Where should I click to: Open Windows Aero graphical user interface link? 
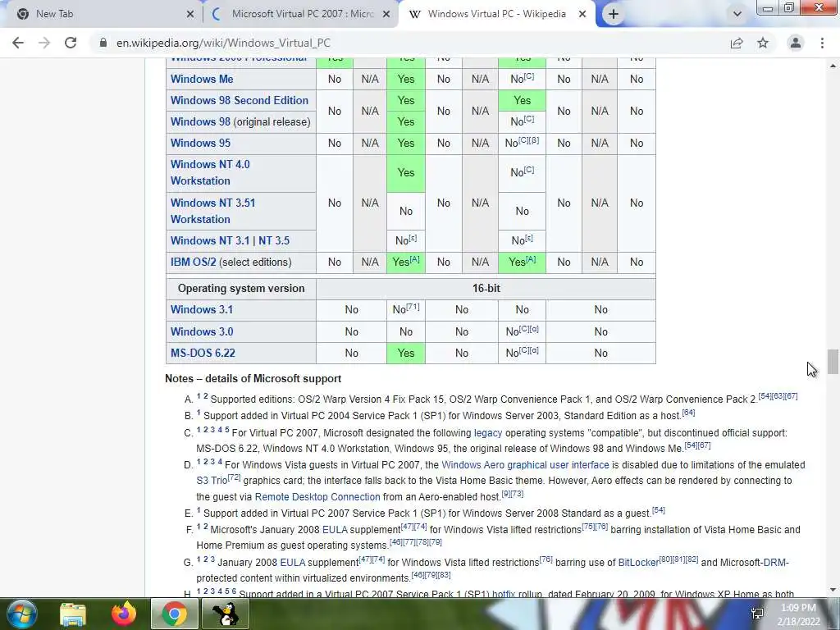coord(525,465)
